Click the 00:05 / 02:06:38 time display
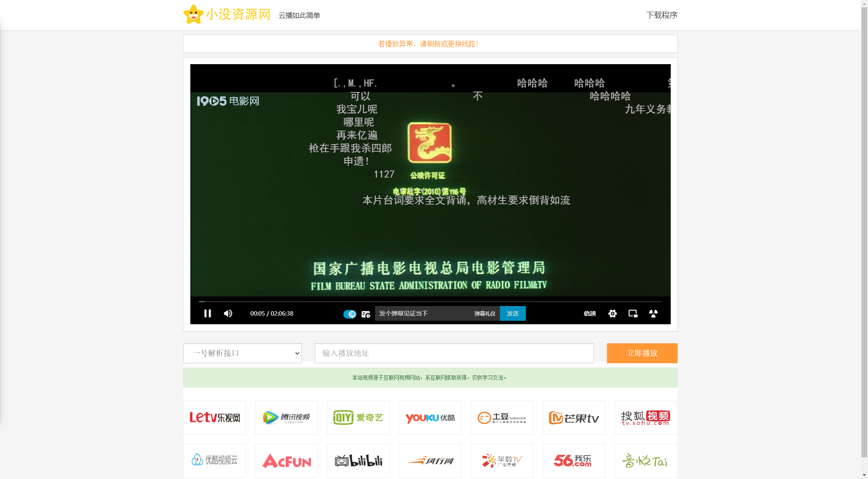This screenshot has height=479, width=868. coord(271,313)
